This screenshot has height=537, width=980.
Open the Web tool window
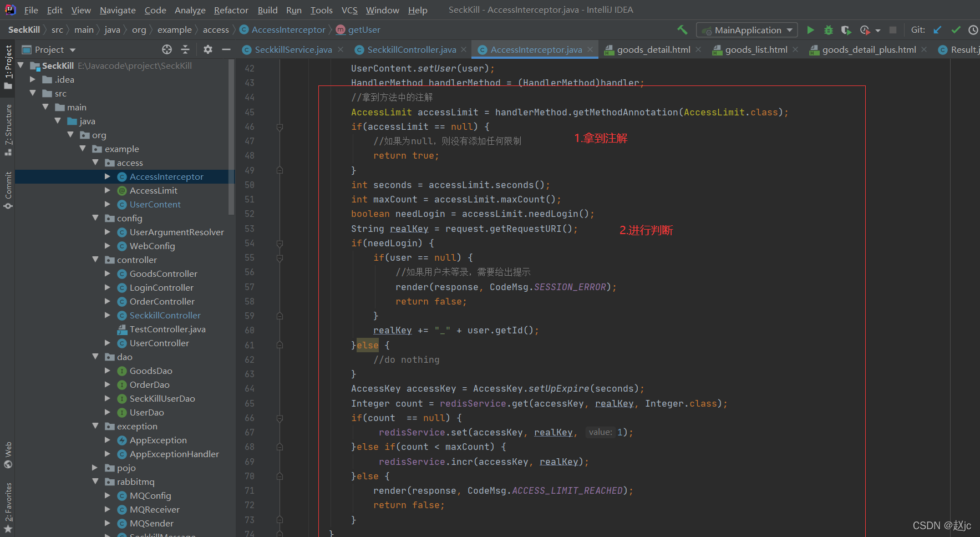(x=8, y=455)
